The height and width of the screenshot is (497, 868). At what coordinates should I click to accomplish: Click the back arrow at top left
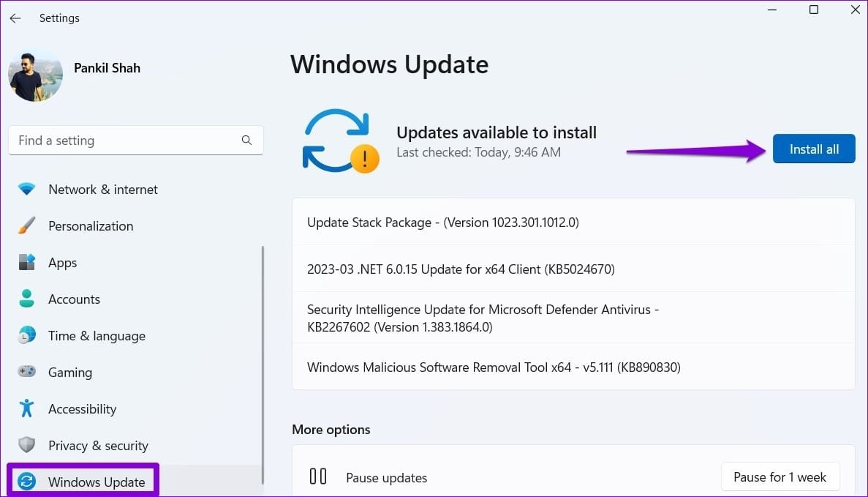tap(15, 18)
